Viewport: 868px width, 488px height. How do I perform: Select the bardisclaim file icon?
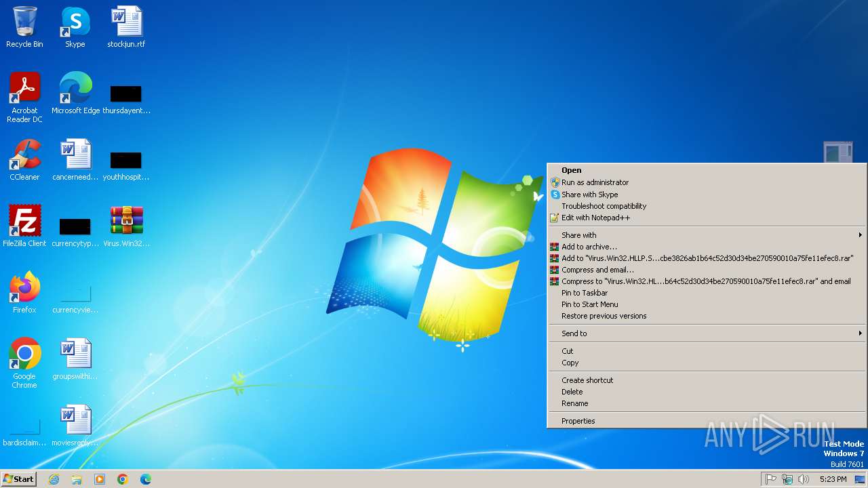coord(24,432)
